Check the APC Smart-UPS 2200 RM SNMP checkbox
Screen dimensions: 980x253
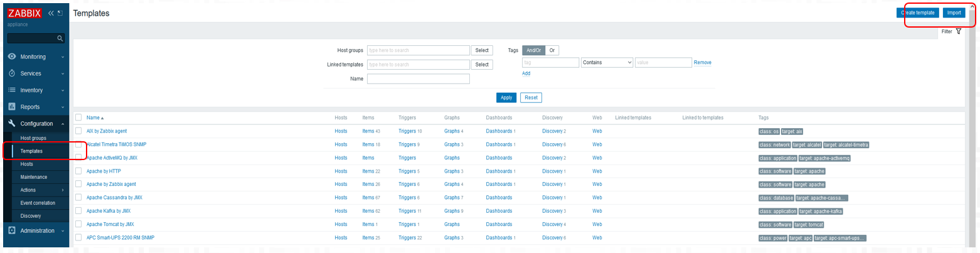tap(78, 237)
